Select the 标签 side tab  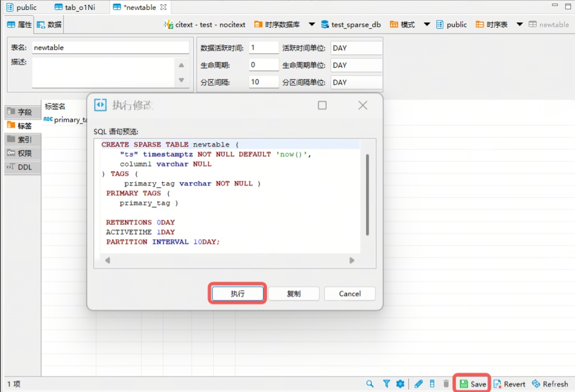23,125
